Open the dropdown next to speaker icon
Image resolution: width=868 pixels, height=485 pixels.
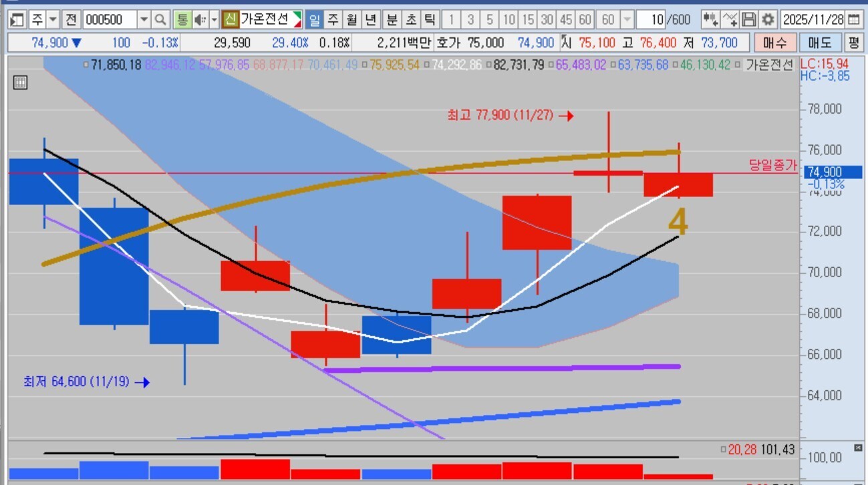coord(214,19)
